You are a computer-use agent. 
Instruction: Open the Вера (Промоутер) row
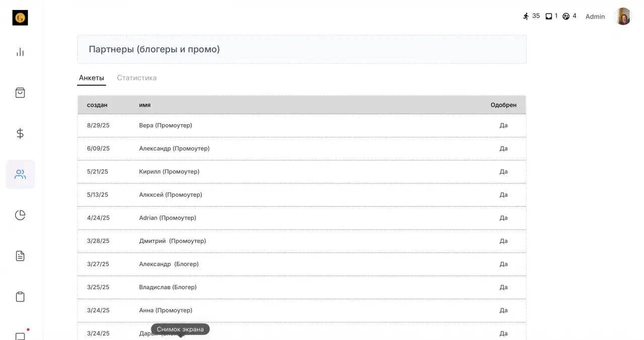[x=302, y=125]
